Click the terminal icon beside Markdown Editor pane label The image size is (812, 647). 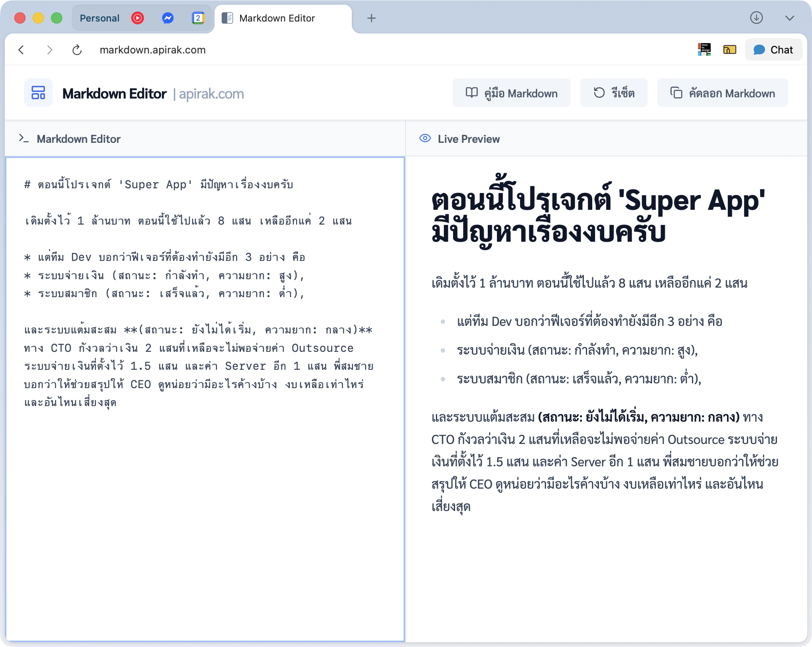24,138
